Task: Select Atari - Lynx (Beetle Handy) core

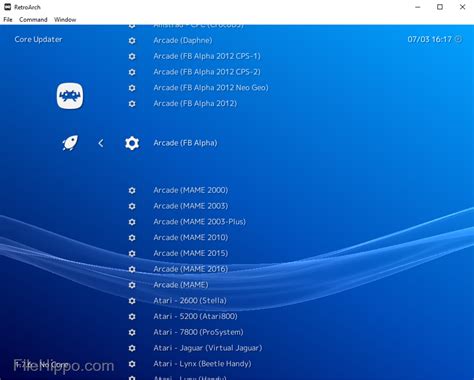Action: (202, 364)
